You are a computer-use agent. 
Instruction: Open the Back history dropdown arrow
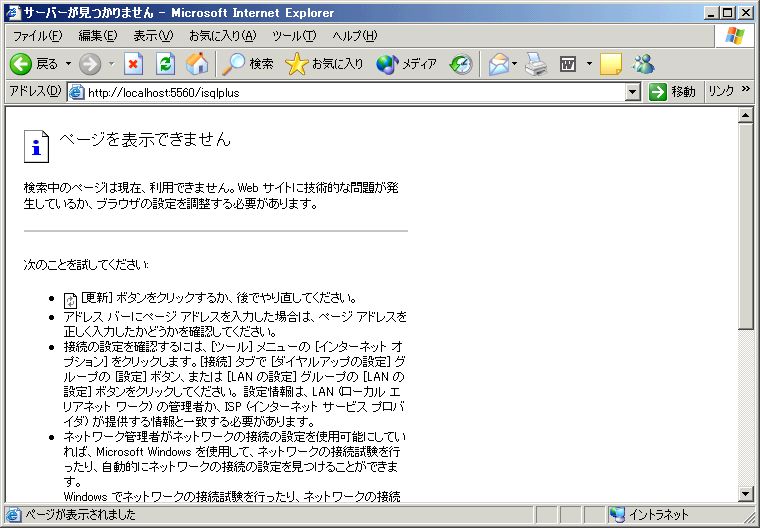68,64
